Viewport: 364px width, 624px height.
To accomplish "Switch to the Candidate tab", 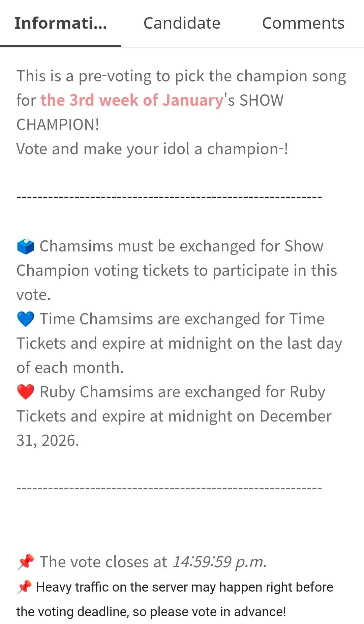I will click(182, 23).
